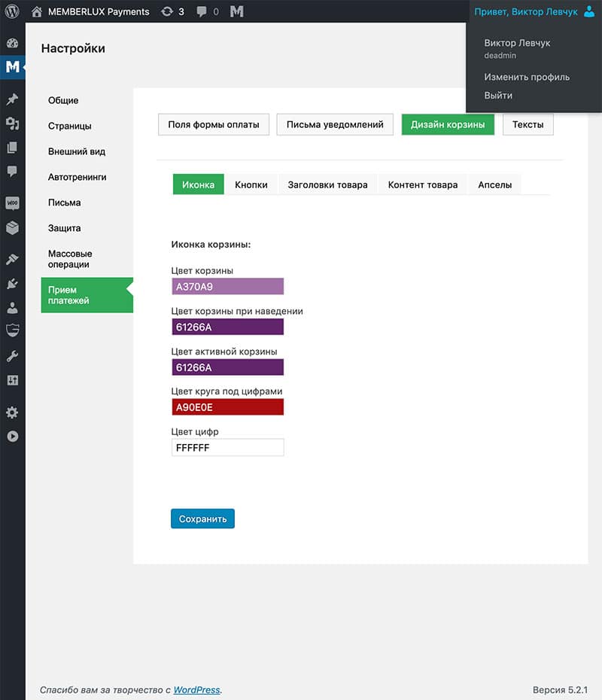Select the Апселы tab
Screen dimensions: 602x700
point(494,184)
